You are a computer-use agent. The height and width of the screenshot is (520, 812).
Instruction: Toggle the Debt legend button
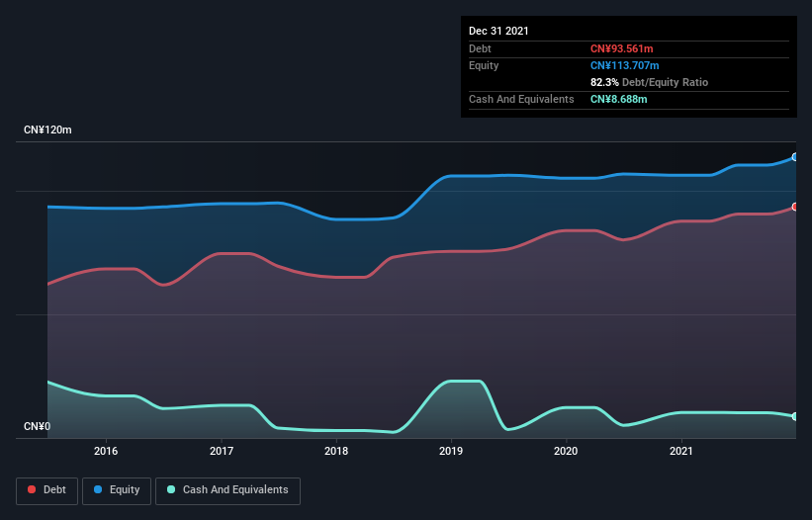point(47,490)
